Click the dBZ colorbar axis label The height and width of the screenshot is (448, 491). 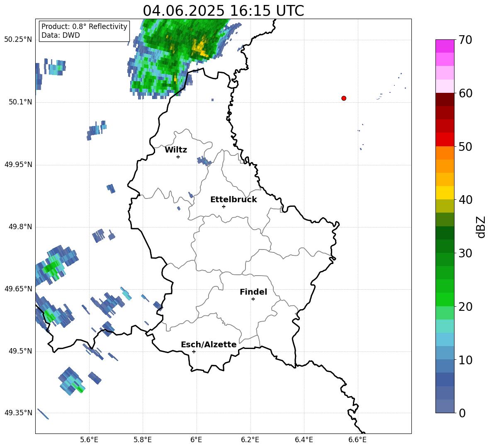[x=481, y=227]
